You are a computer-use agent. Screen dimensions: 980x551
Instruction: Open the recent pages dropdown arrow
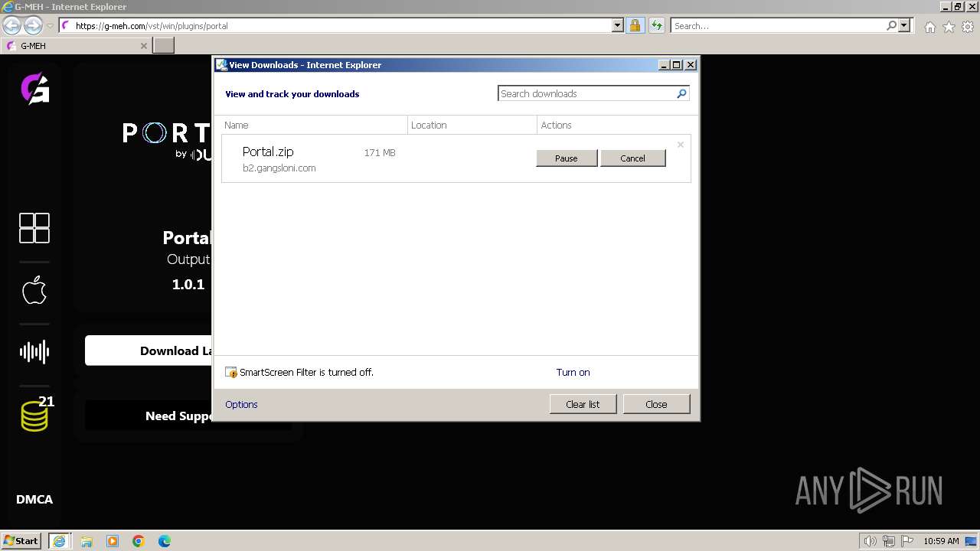pyautogui.click(x=50, y=25)
